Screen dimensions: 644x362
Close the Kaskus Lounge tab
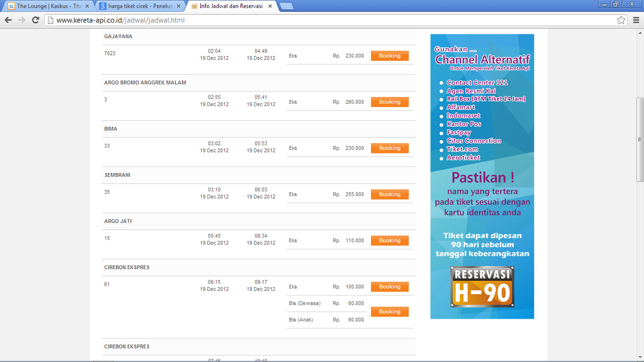(x=87, y=6)
